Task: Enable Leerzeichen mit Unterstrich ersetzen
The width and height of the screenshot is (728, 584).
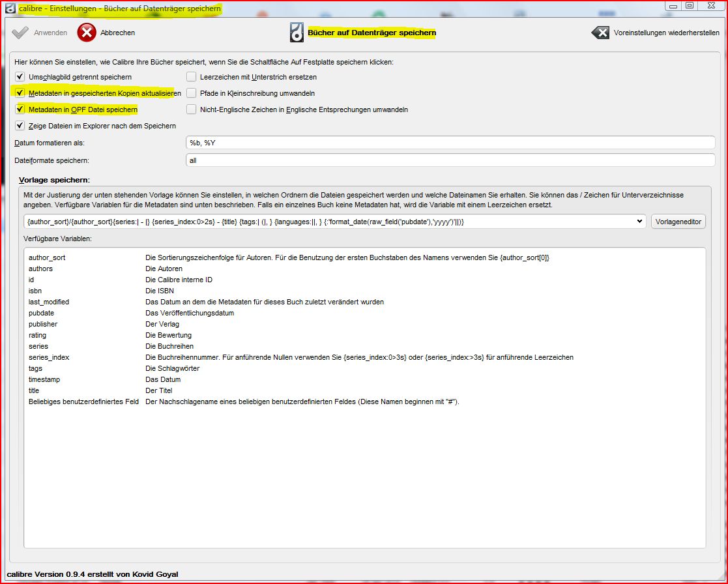Action: pos(191,77)
